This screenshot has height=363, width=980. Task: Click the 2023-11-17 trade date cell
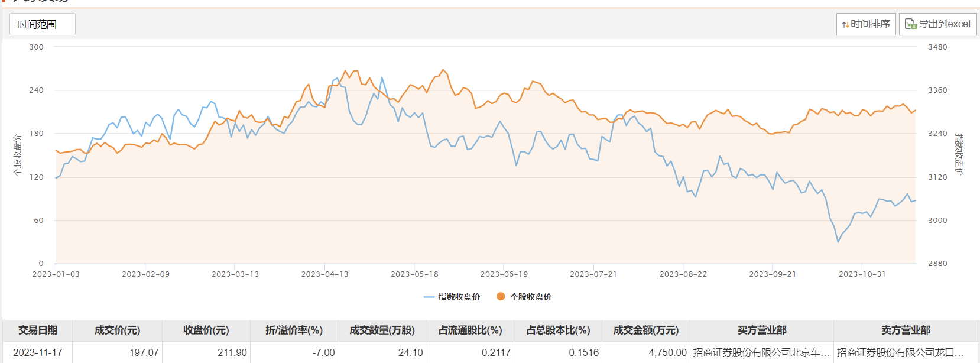click(x=38, y=352)
